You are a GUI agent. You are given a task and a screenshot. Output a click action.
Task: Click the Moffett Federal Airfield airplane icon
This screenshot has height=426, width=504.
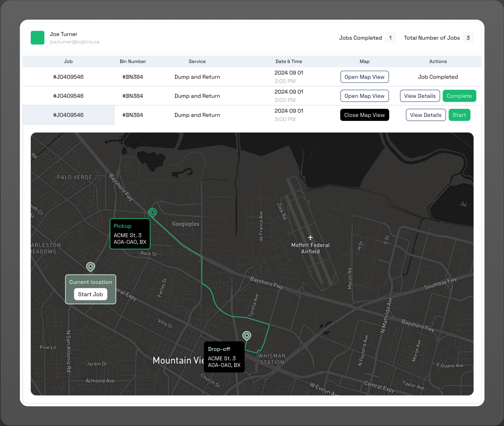pos(310,238)
